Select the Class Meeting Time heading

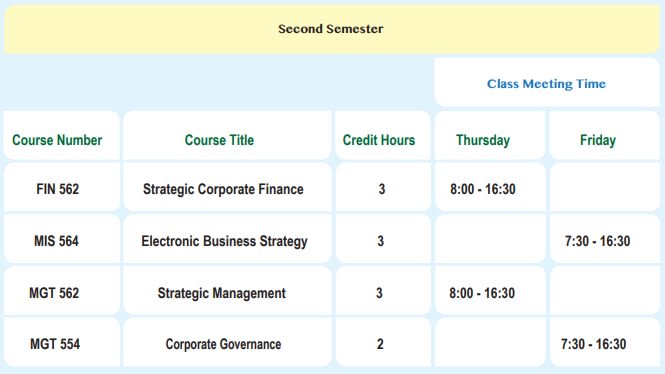[x=546, y=84]
